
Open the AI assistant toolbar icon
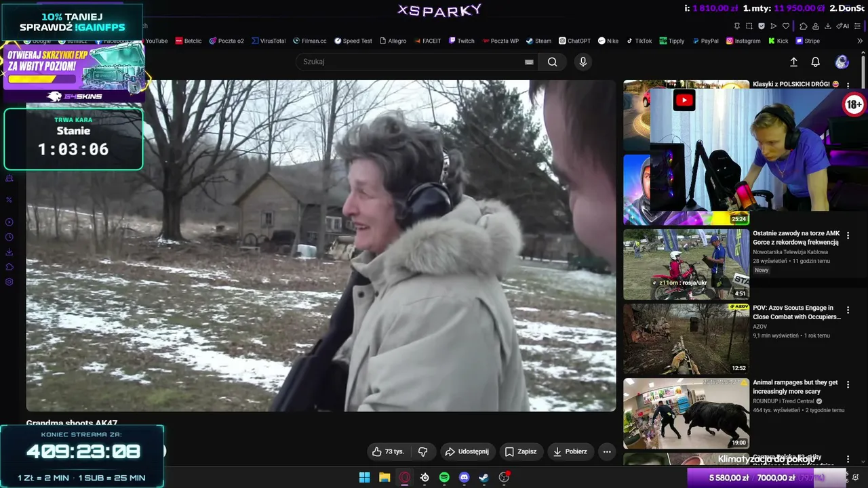click(x=843, y=26)
